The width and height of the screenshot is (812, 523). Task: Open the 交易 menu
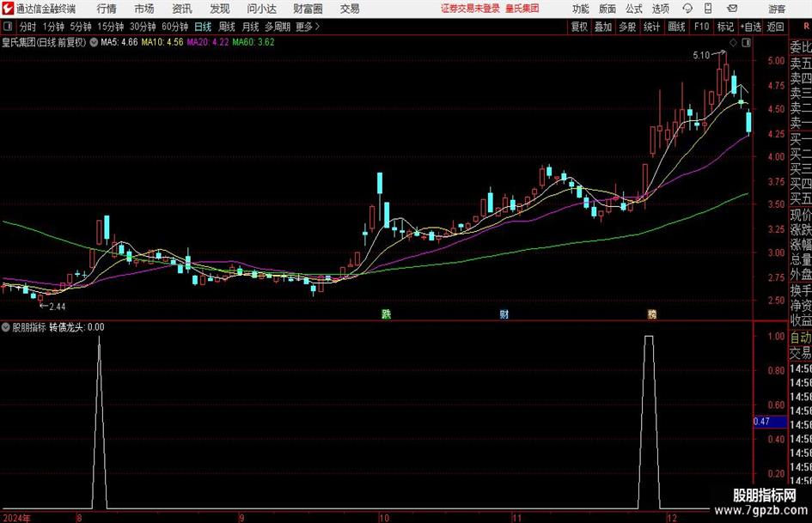coord(350,9)
